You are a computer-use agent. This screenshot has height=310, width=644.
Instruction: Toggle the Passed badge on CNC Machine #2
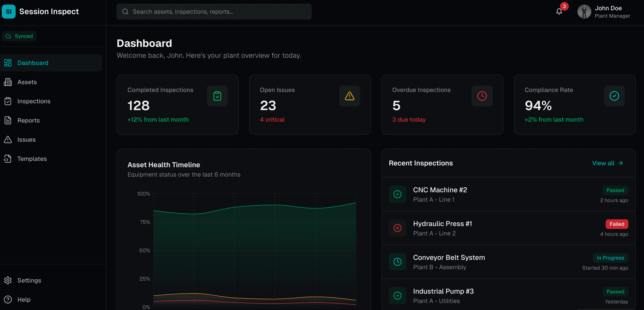click(x=615, y=190)
